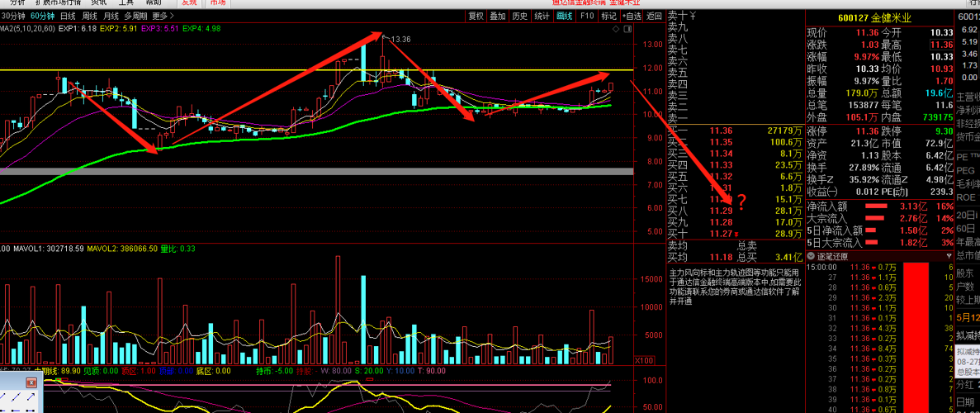The width and height of the screenshot is (980, 413).
Task: Click the MAVOL2: 386066.50 volume label
Action: 122,249
